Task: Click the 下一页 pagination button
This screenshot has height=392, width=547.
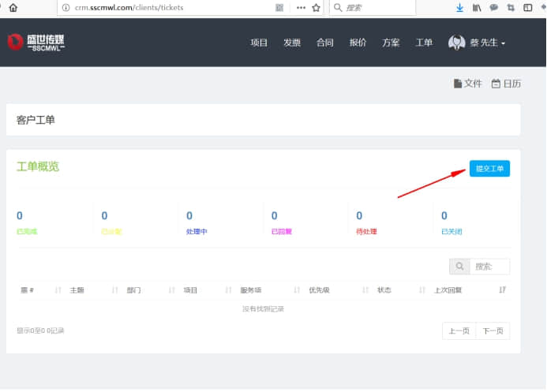Action: click(493, 330)
